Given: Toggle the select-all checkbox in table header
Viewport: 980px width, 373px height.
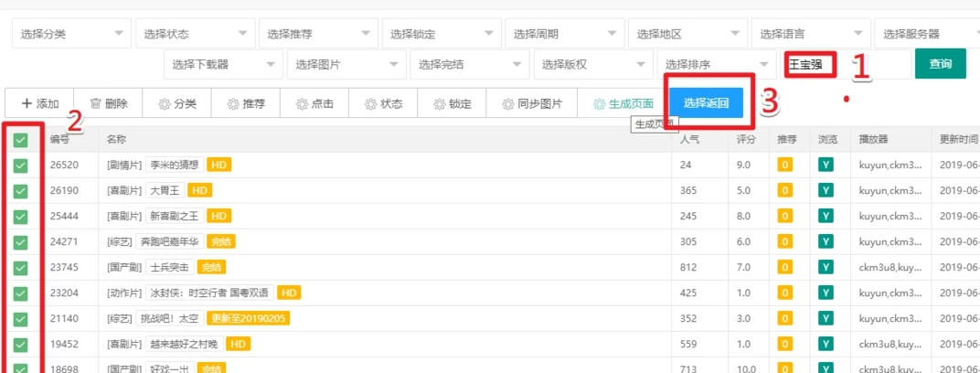Looking at the screenshot, I should click(20, 140).
